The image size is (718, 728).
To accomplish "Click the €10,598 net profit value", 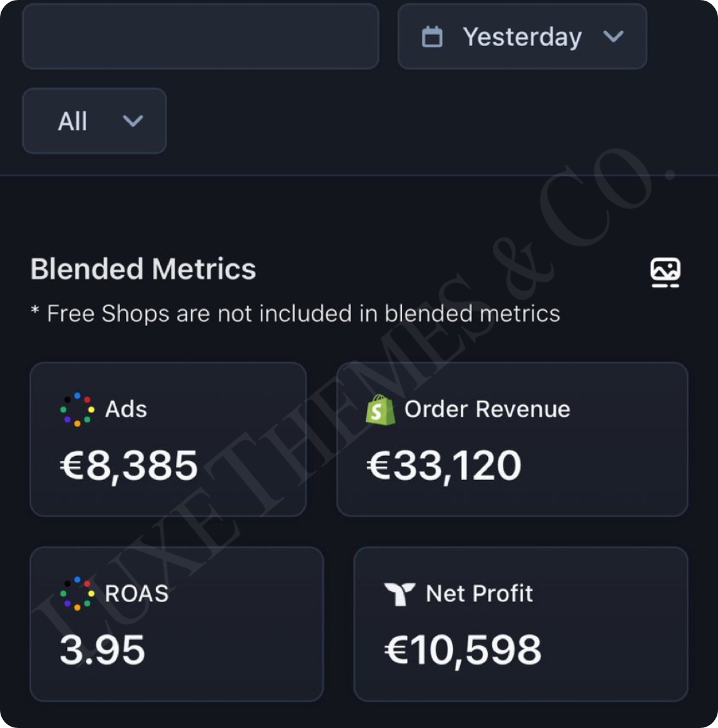I will click(x=463, y=650).
